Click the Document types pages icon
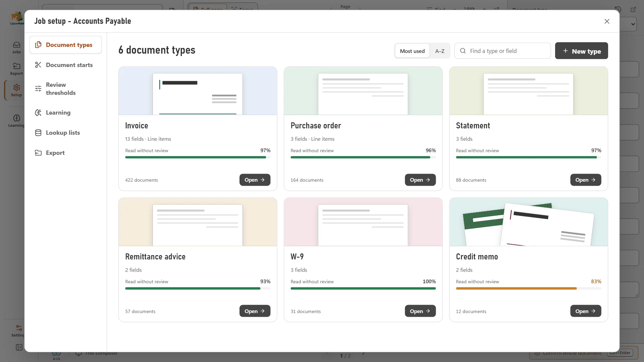The width and height of the screenshot is (644, 362). pyautogui.click(x=38, y=45)
